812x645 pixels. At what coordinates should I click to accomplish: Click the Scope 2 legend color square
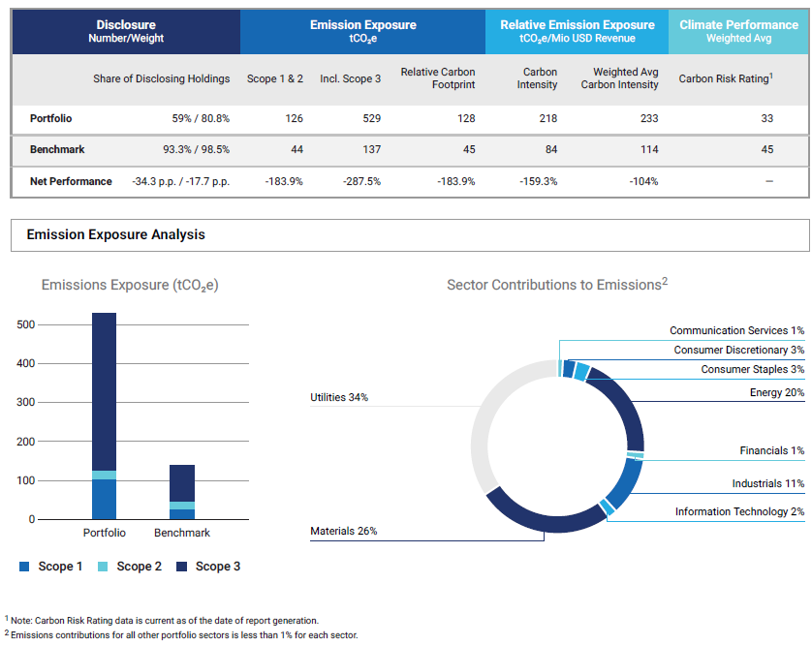pos(103,567)
